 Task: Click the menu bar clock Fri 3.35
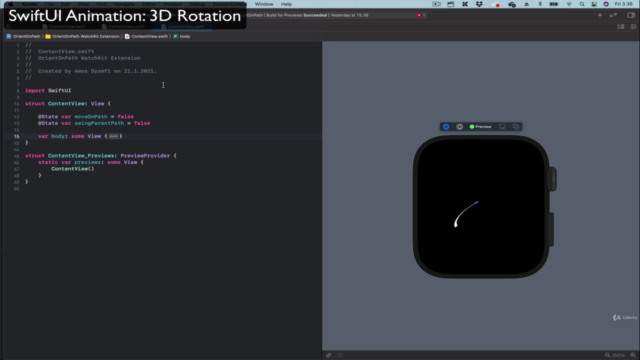pyautogui.click(x=624, y=4)
